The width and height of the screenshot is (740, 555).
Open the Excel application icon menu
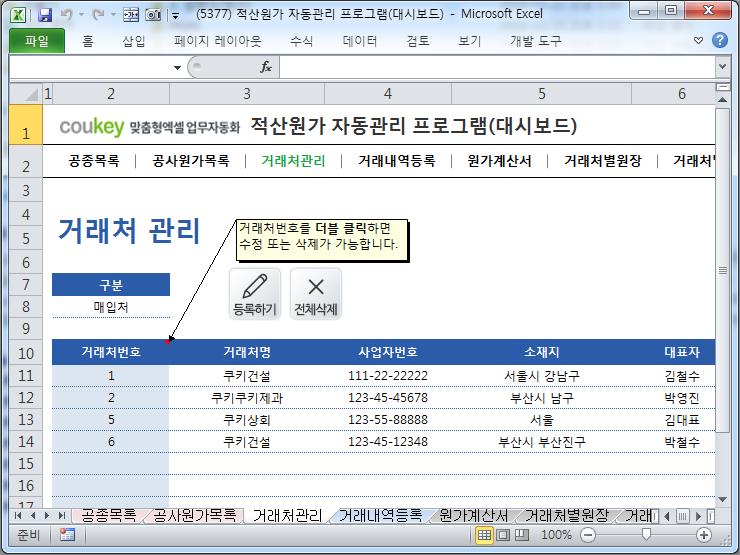(18, 15)
